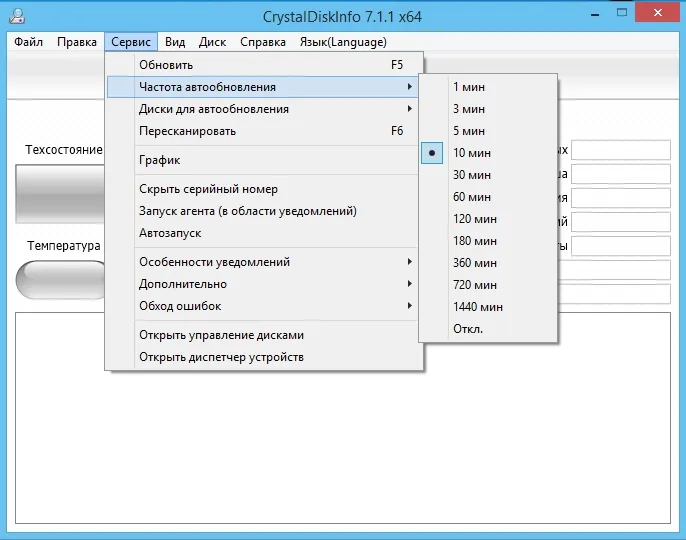Screen dimensions: 686x540
Task: Toggle Автозапуск option
Action: click(264, 233)
